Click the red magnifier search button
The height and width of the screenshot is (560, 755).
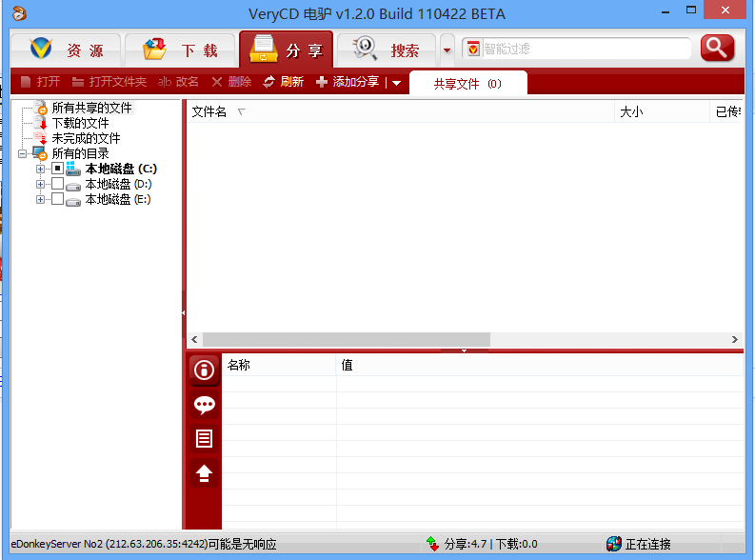point(718,49)
